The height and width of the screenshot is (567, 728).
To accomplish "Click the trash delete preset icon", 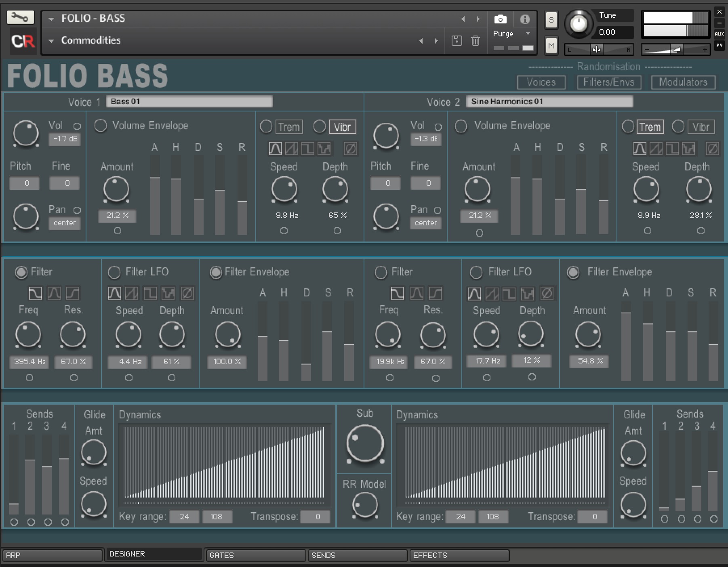I will [476, 40].
